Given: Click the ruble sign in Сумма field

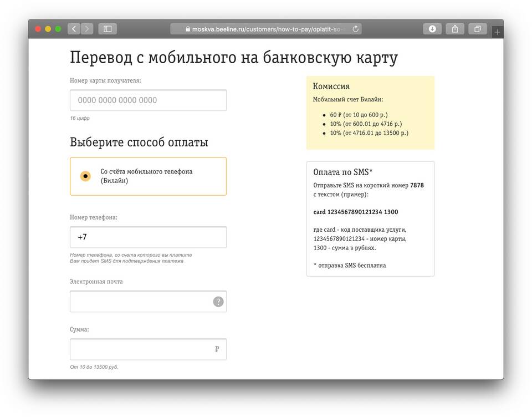Looking at the screenshot, I should click(217, 349).
